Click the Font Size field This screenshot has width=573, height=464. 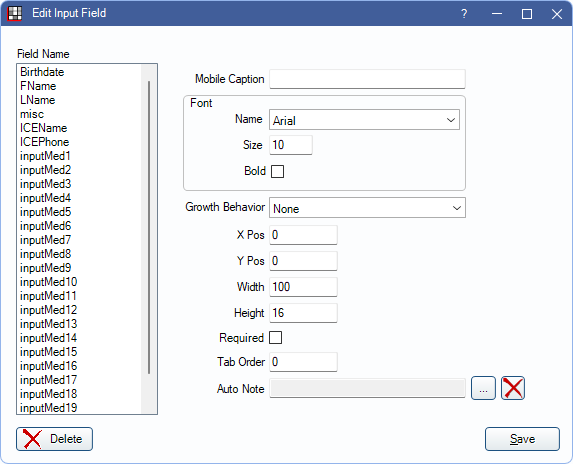pyautogui.click(x=291, y=145)
